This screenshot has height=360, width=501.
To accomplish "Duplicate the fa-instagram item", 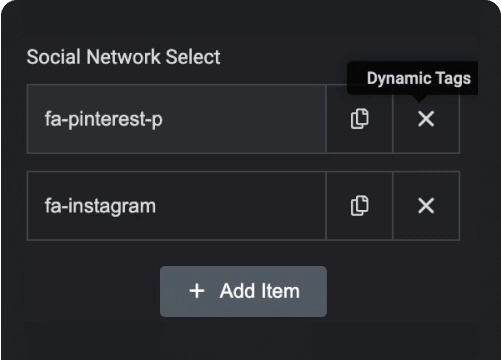I will point(359,206).
